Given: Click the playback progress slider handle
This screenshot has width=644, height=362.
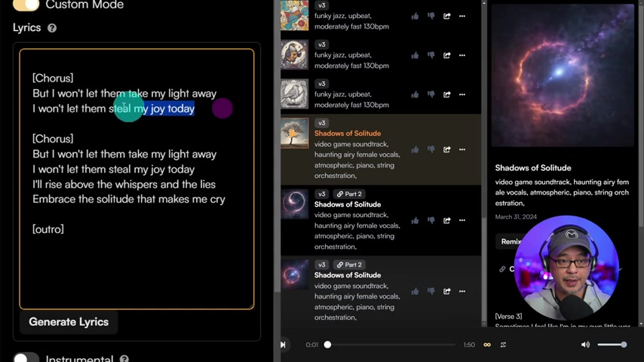Looking at the screenshot, I should tap(327, 345).
